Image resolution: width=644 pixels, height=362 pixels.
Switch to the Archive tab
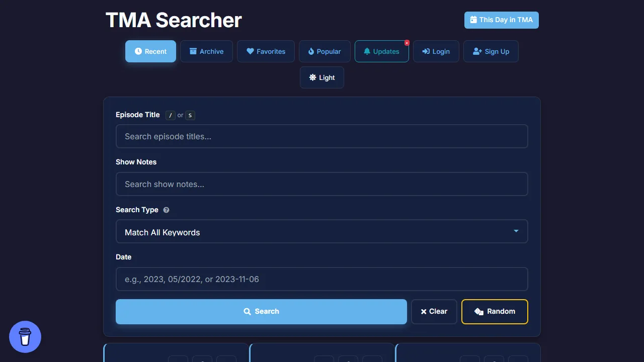(x=206, y=51)
